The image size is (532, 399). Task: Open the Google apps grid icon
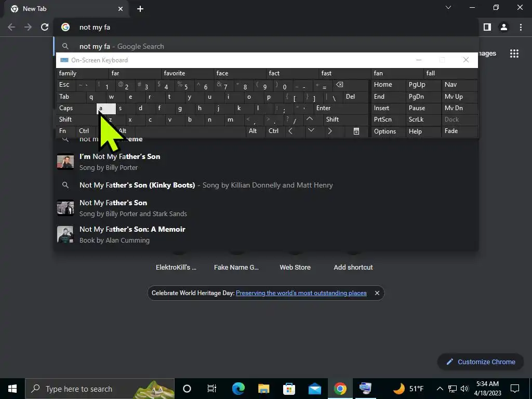[514, 54]
